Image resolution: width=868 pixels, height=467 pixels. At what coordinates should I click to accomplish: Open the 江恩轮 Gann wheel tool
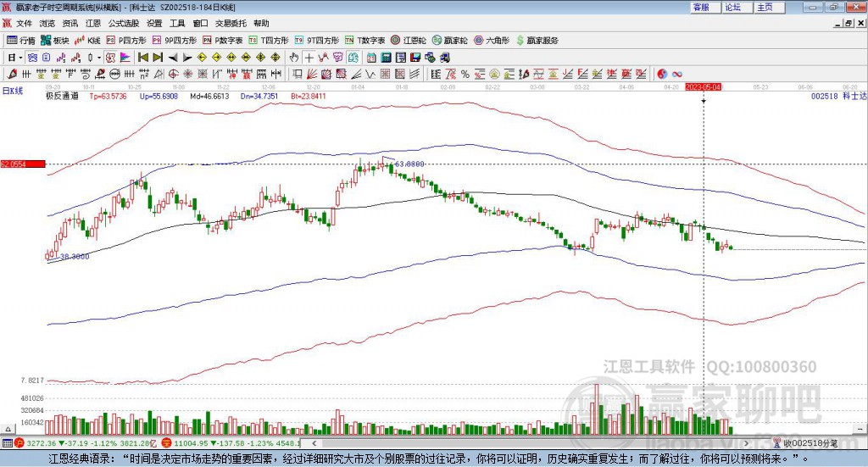pos(409,40)
